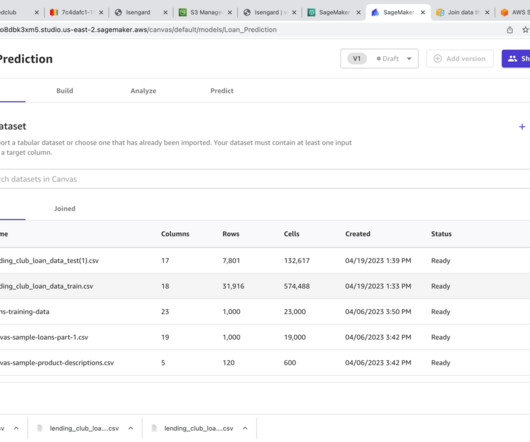The height and width of the screenshot is (442, 530).
Task: Click the 19,000 cells value
Action: 295,337
